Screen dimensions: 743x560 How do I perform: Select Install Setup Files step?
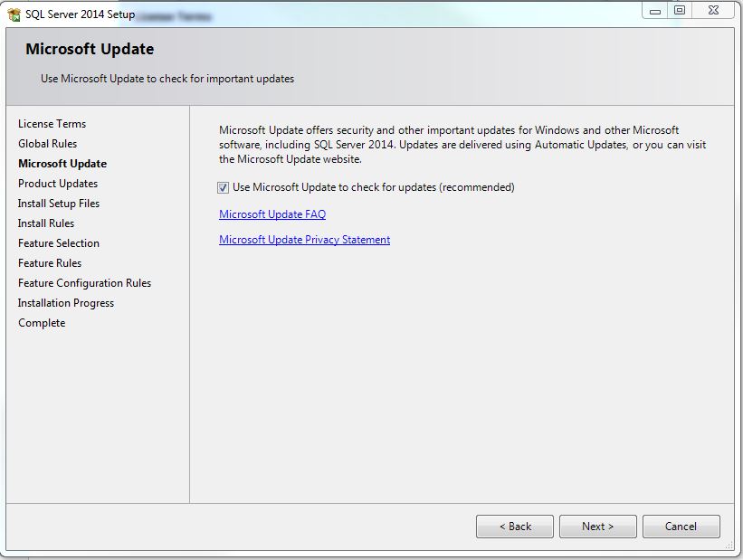pyautogui.click(x=59, y=204)
